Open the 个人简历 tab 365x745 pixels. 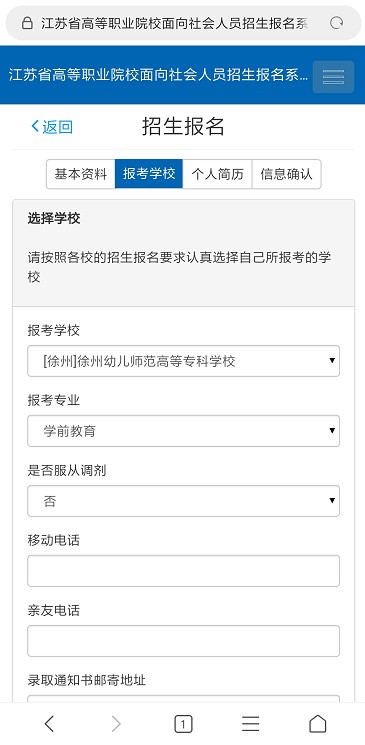(217, 174)
